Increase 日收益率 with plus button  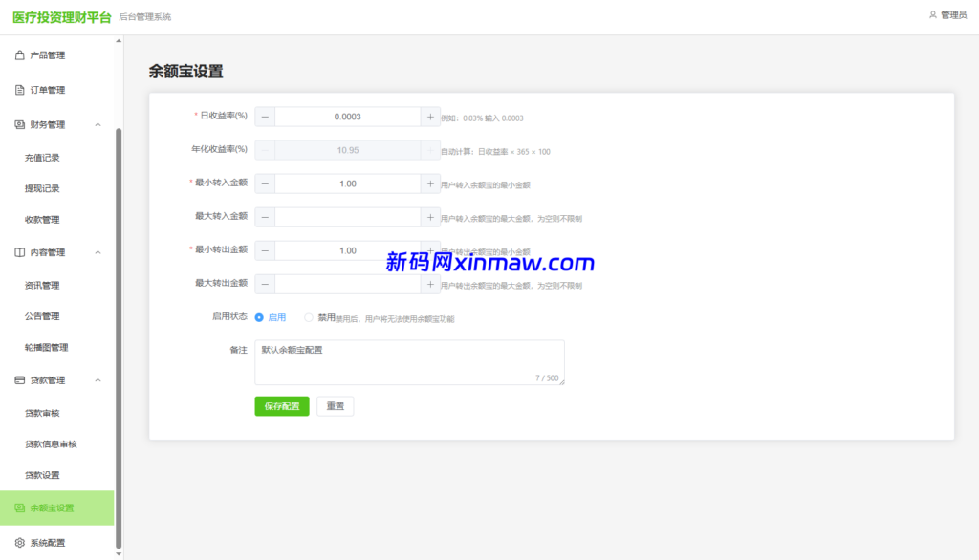430,117
